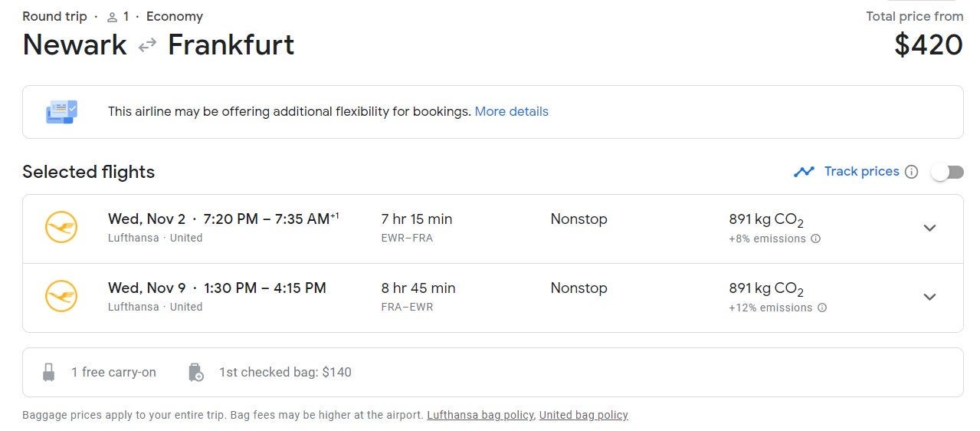Click the checked bag icon
980x431 pixels.
pos(196,373)
